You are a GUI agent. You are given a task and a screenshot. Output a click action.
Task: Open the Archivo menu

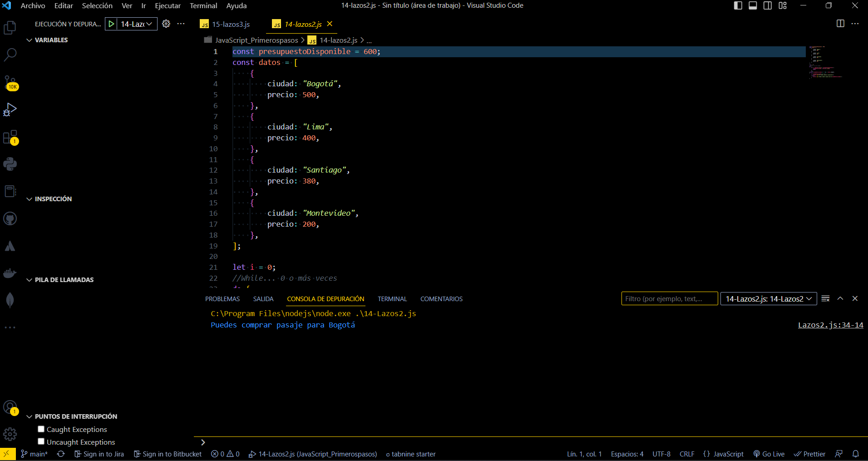pos(33,5)
